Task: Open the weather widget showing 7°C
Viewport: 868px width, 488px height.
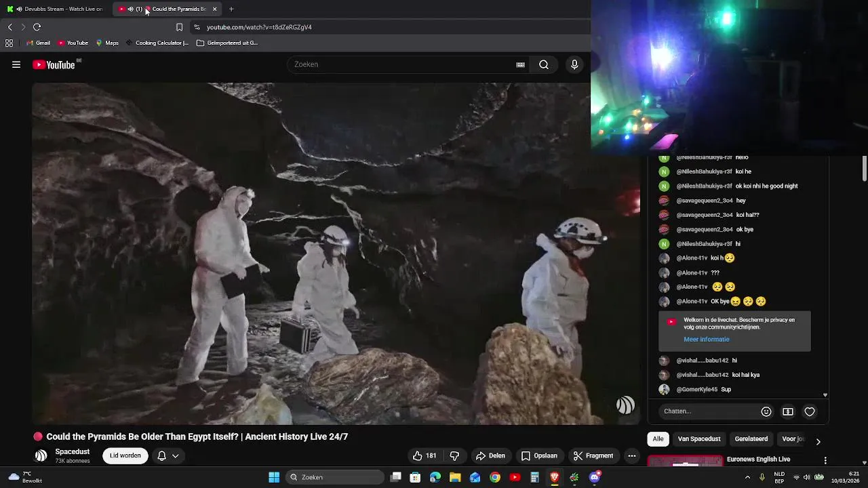Action: coord(24,477)
